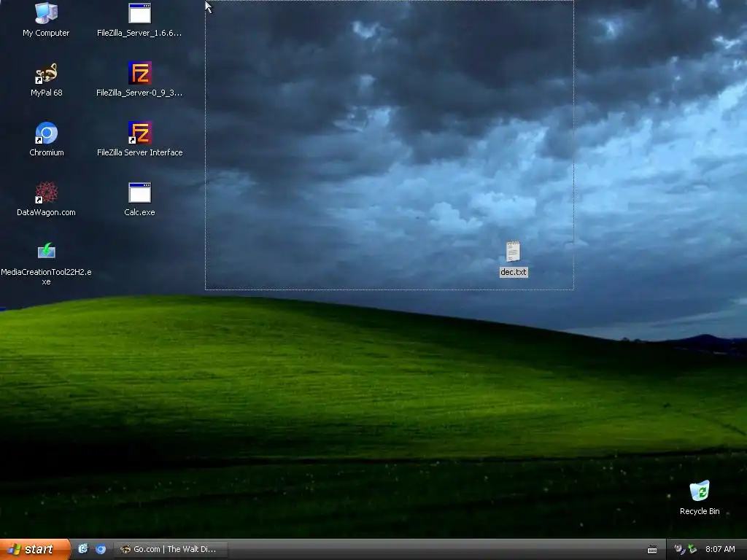Select the Recycle Bin icon
The width and height of the screenshot is (747, 560).
coord(700,491)
